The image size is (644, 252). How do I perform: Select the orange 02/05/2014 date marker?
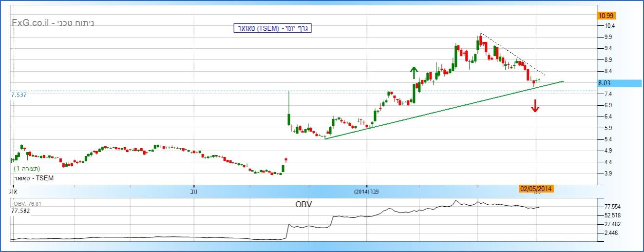pos(536,189)
